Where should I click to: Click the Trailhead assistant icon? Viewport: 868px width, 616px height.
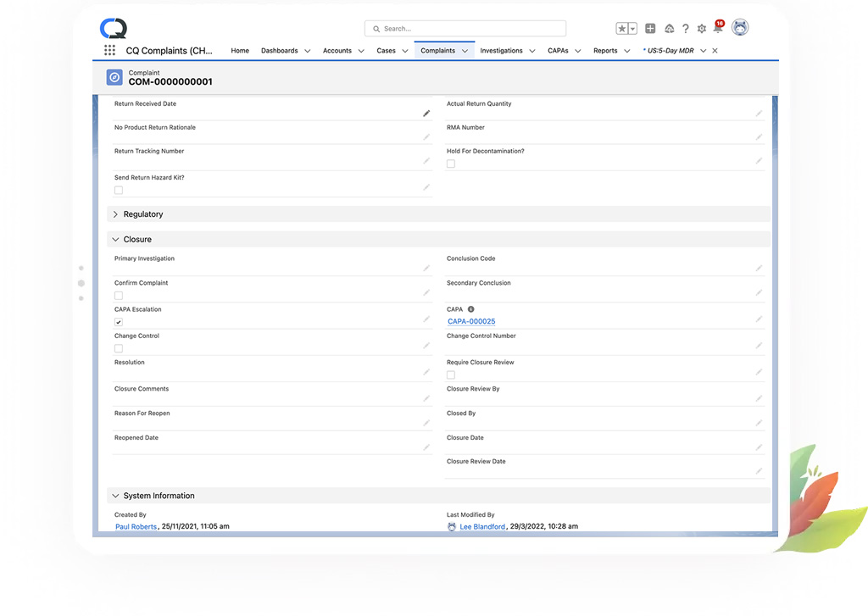[x=669, y=28]
